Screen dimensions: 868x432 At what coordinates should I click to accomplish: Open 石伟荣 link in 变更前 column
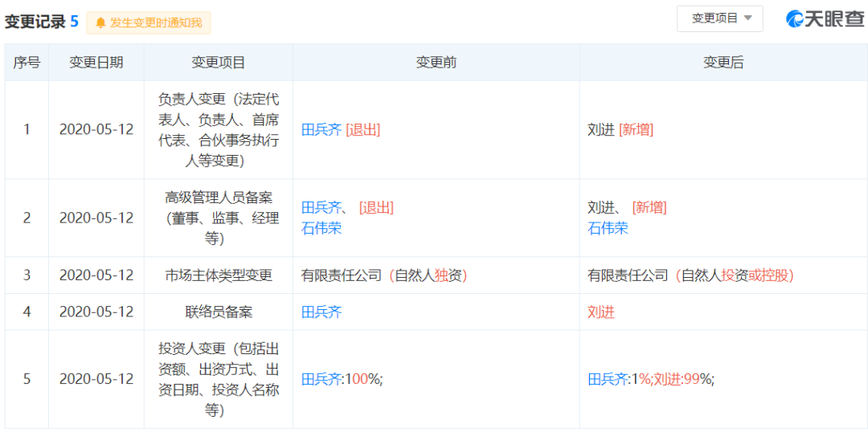(321, 228)
